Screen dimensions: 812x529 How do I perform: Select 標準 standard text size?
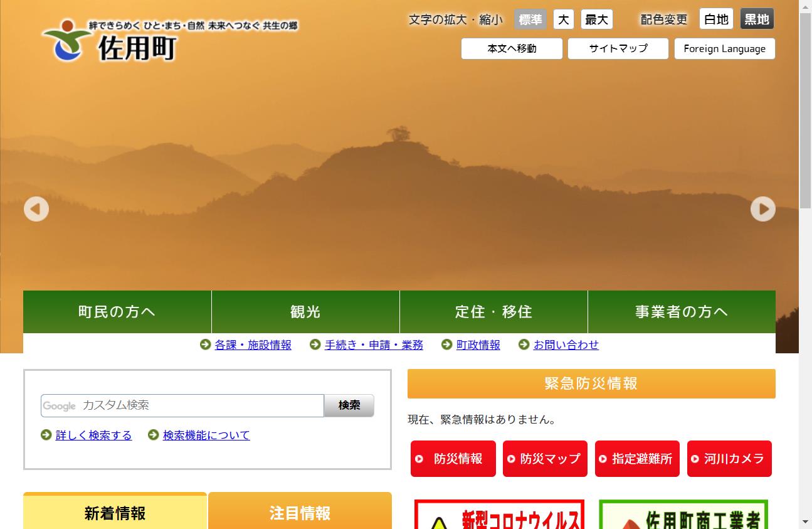[530, 19]
